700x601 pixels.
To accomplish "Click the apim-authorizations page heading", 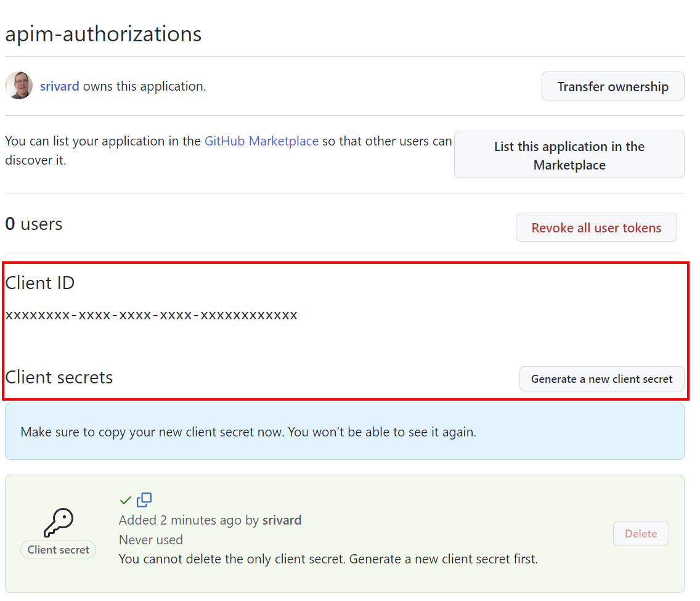I will pos(103,34).
